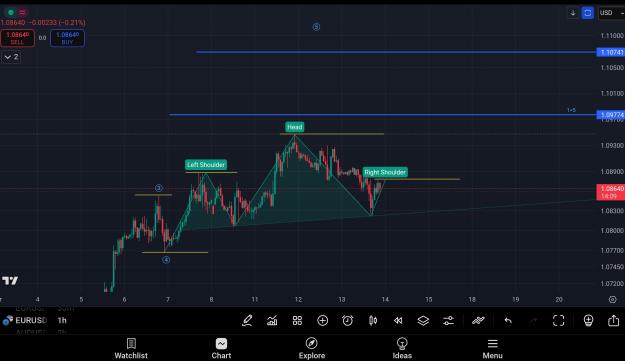
Task: Open the layout grid icon
Action: (x=297, y=320)
